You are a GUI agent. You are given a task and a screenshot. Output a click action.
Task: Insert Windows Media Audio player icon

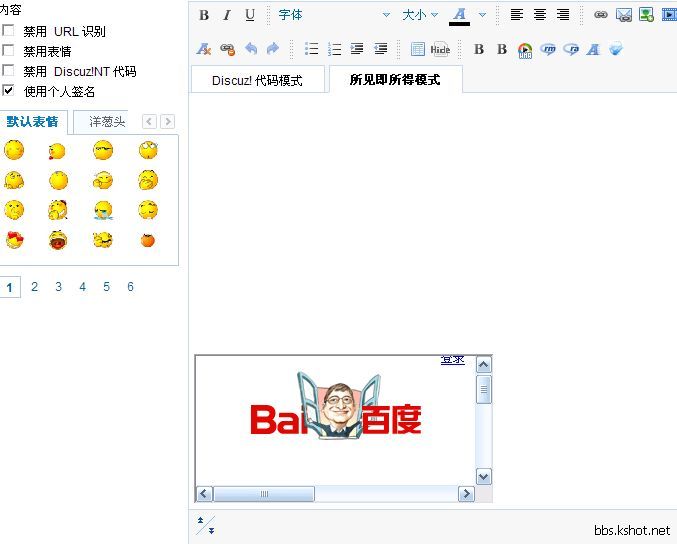click(525, 50)
